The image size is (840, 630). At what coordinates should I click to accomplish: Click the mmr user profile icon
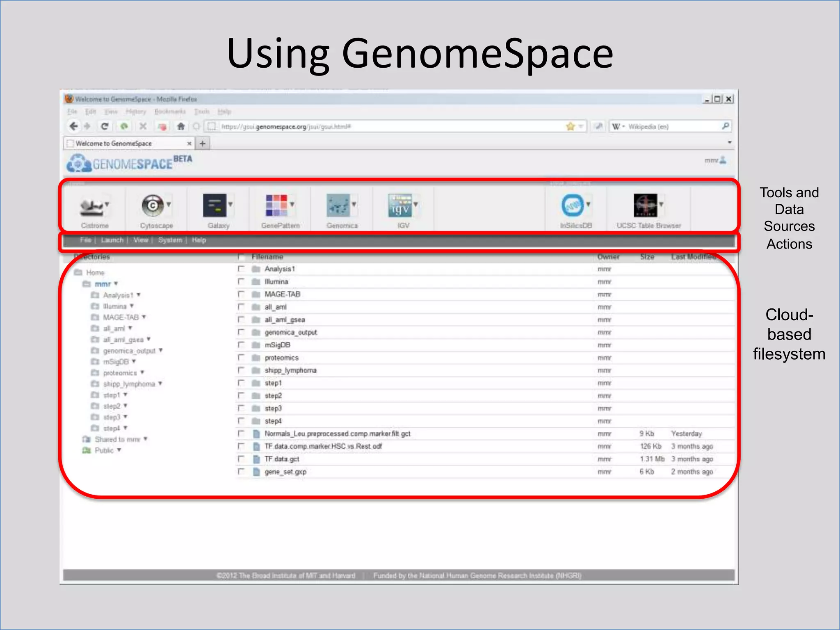pos(723,160)
